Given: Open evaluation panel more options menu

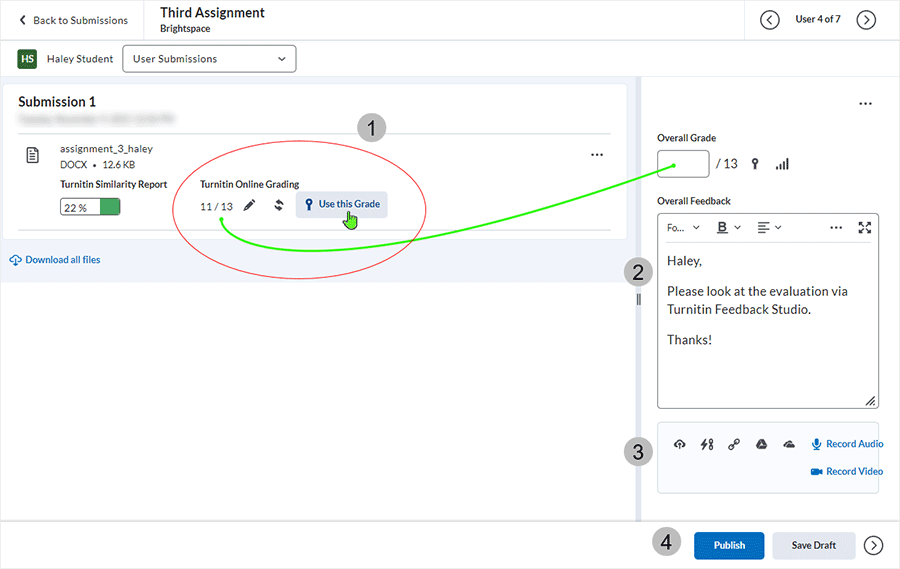Looking at the screenshot, I should click(x=866, y=103).
